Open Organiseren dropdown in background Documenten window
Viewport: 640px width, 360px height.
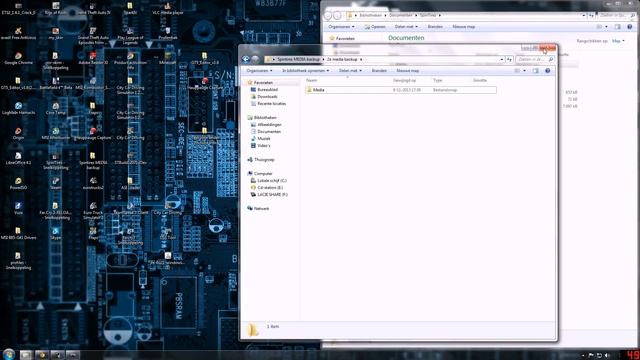pyautogui.click(x=341, y=27)
